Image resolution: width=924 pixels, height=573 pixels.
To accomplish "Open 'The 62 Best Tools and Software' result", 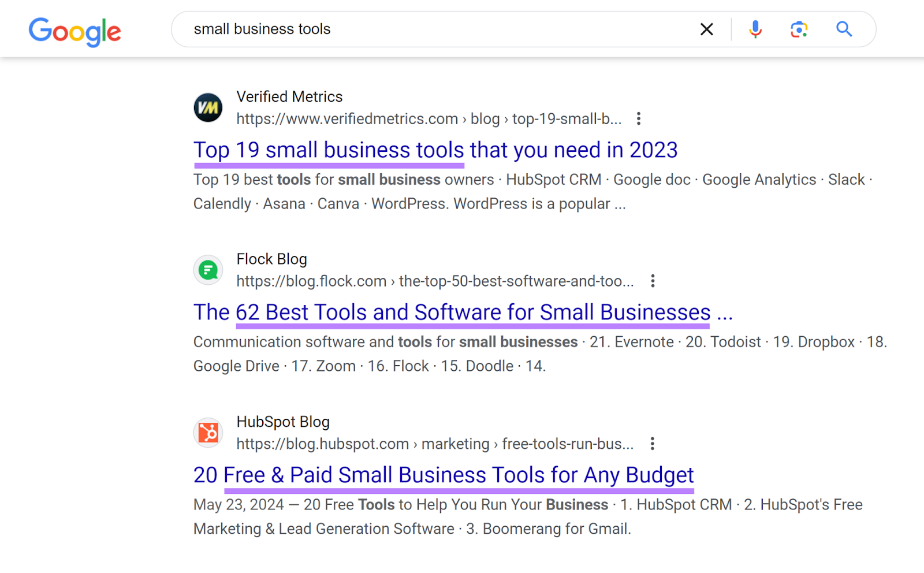I will click(x=462, y=312).
